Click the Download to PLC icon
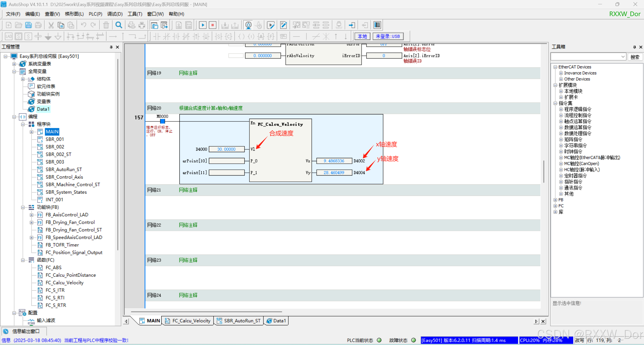This screenshot has width=644, height=345. click(225, 25)
